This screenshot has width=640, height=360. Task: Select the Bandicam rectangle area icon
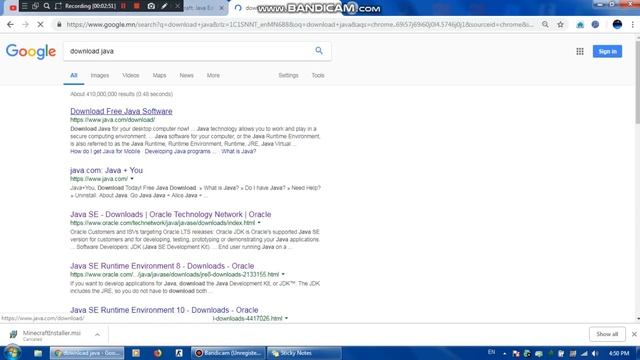coord(58,6)
